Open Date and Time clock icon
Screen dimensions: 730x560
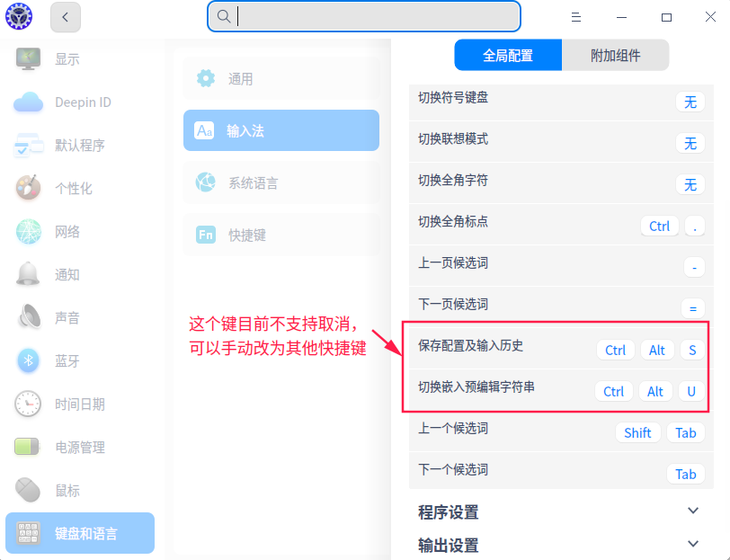(x=28, y=404)
